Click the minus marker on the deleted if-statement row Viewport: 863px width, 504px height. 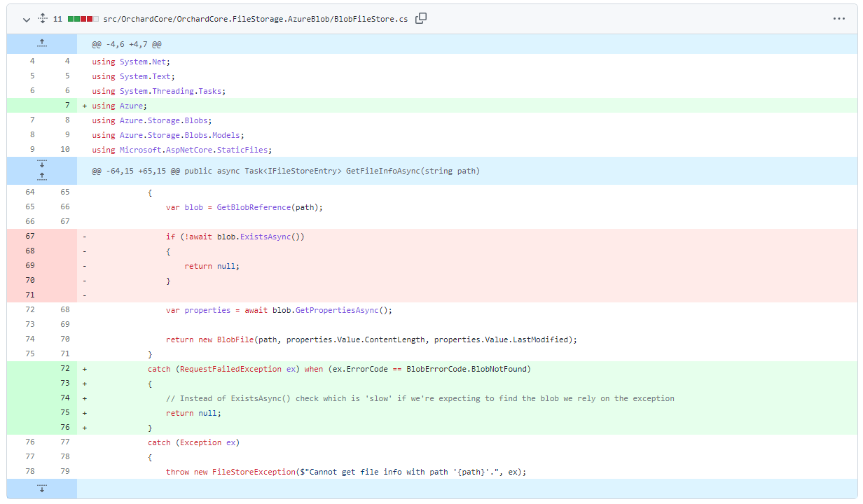pyautogui.click(x=85, y=237)
